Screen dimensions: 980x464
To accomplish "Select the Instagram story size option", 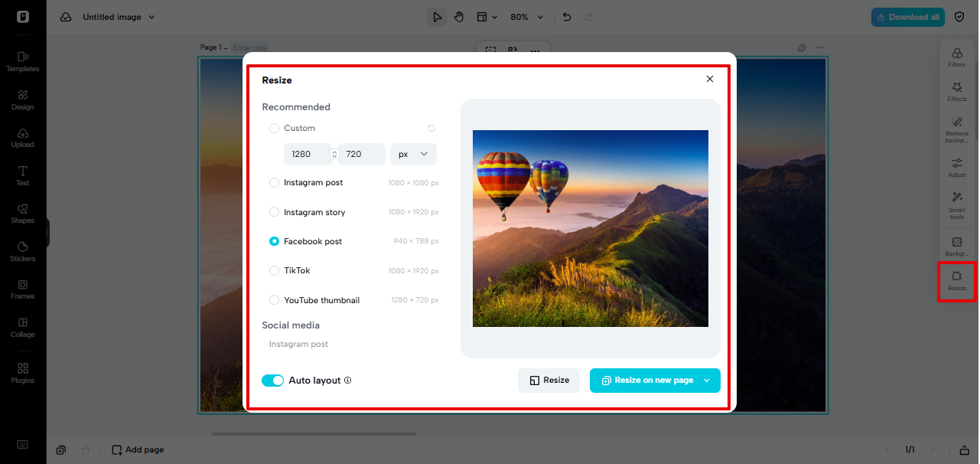I will point(274,212).
